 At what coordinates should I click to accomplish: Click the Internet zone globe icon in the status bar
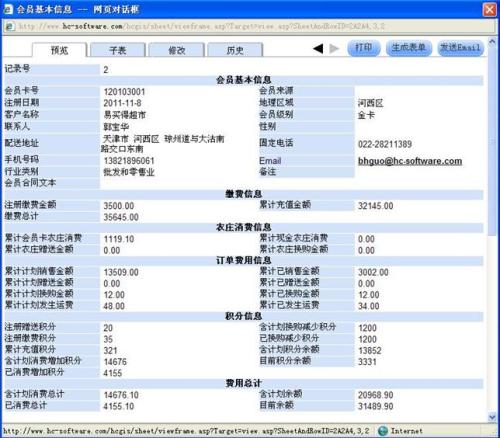(383, 431)
